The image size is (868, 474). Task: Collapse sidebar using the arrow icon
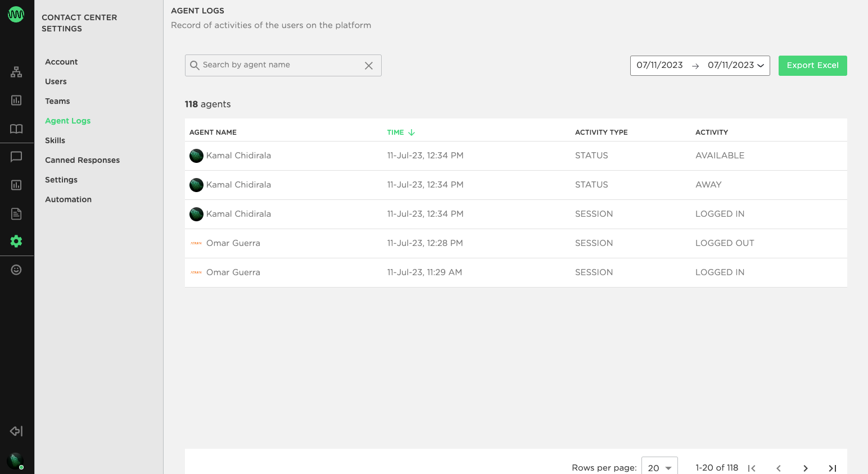coord(16,431)
